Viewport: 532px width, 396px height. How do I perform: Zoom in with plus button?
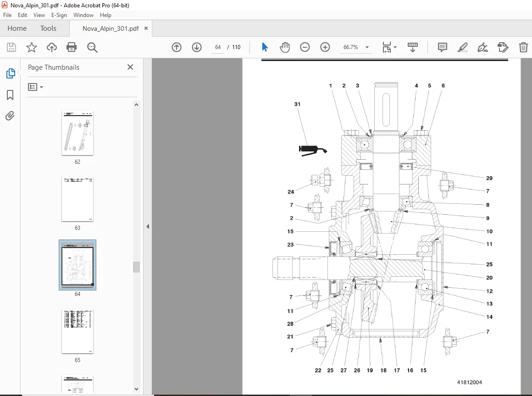[x=325, y=47]
